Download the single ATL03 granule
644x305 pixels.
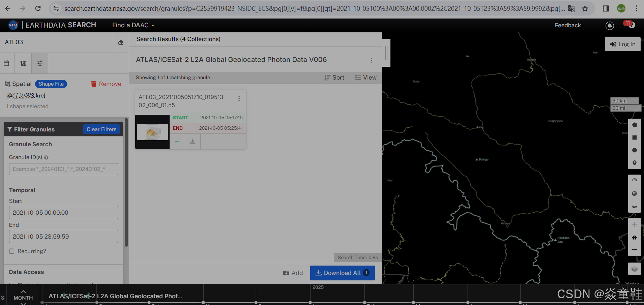(193, 142)
